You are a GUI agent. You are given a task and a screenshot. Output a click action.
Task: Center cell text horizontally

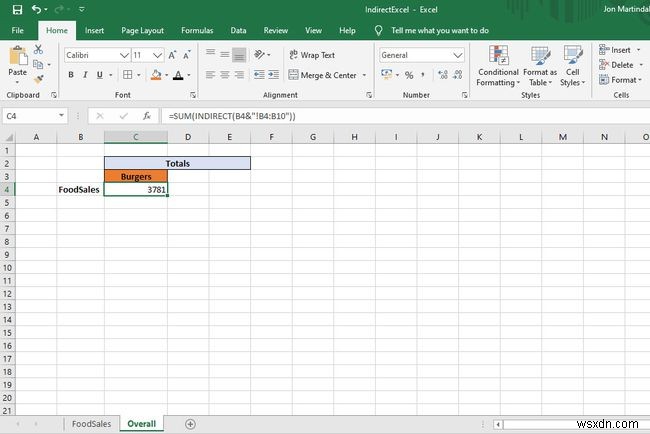225,75
